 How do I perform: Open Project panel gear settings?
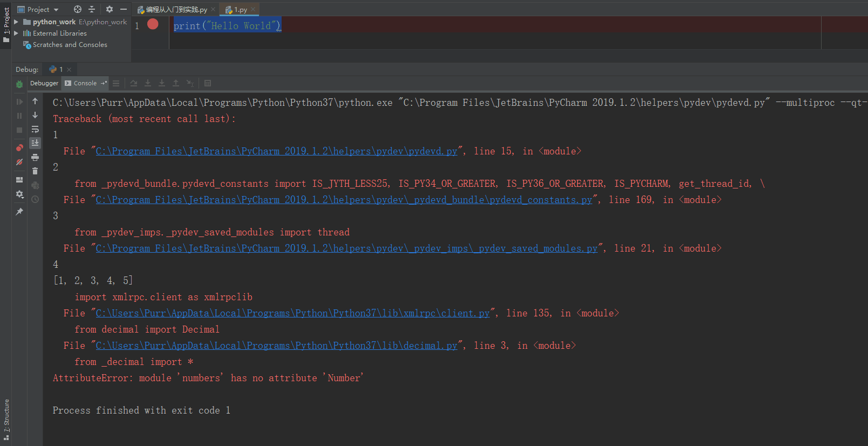tap(110, 9)
